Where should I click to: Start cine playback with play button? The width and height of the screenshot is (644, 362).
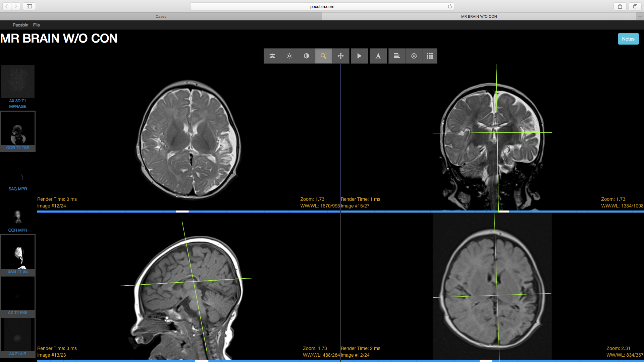(359, 56)
